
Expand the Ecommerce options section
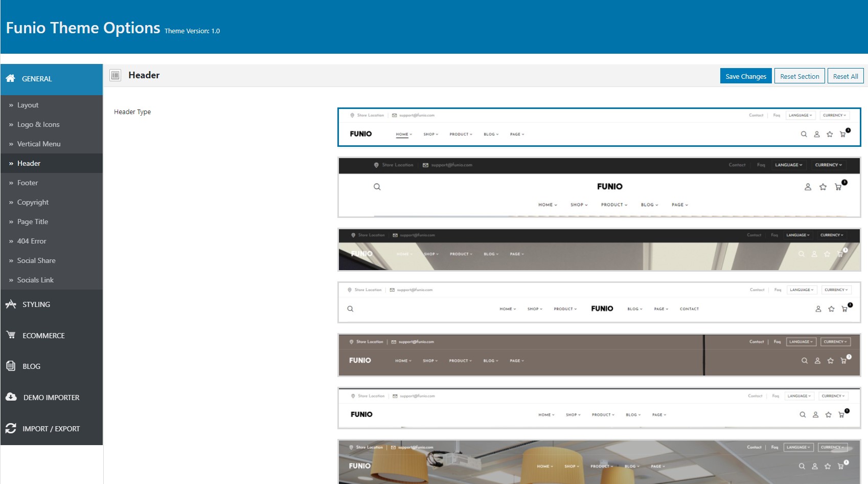click(x=43, y=336)
